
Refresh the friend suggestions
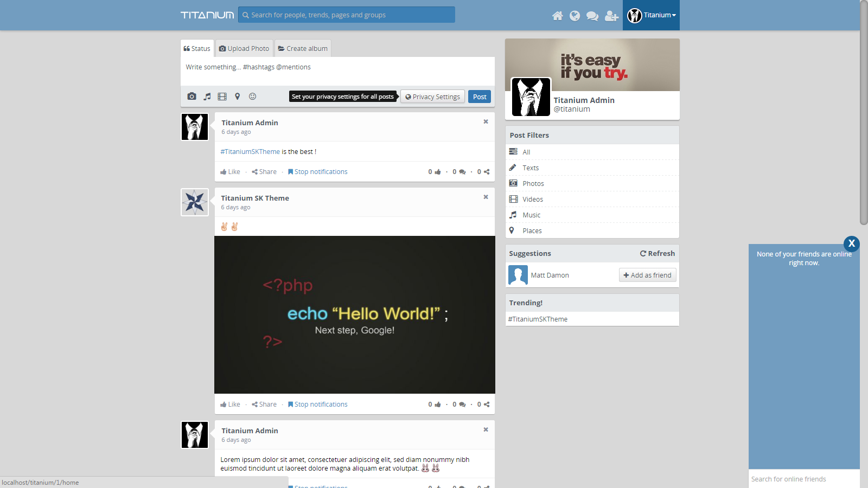pyautogui.click(x=658, y=253)
